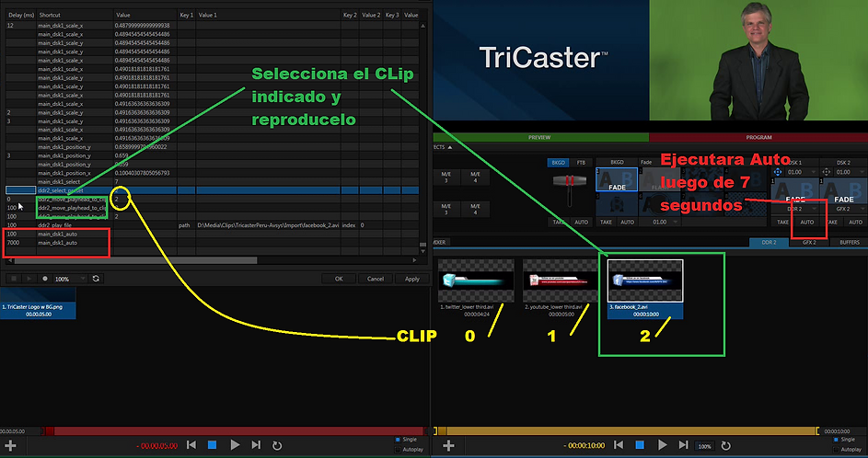Stop the macro editor playback
The image size is (868, 458).
14,279
